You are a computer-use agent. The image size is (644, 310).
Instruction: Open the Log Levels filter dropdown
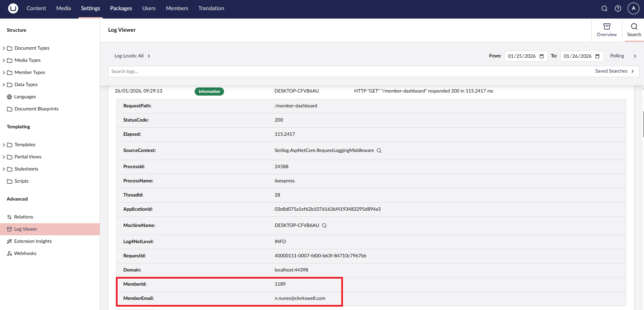132,56
